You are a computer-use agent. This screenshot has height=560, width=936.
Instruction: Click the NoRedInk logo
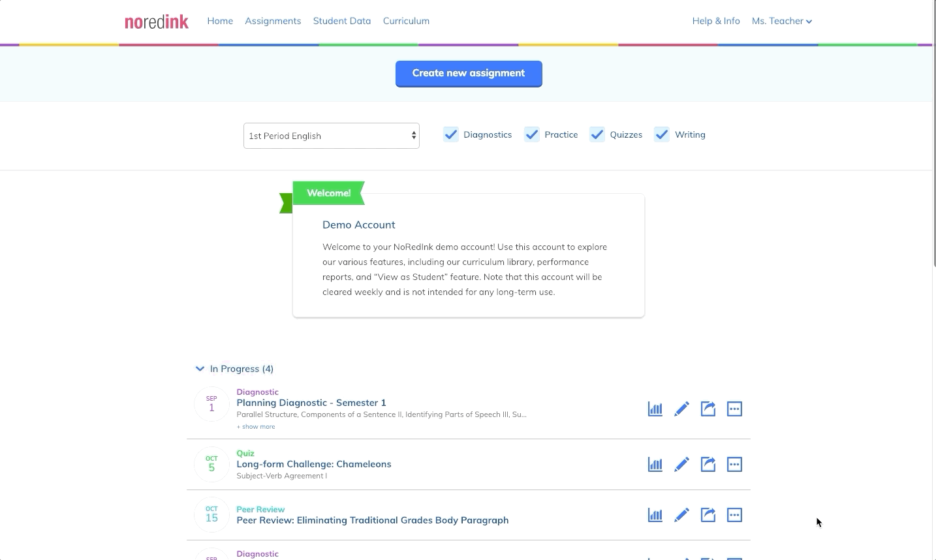tap(157, 22)
